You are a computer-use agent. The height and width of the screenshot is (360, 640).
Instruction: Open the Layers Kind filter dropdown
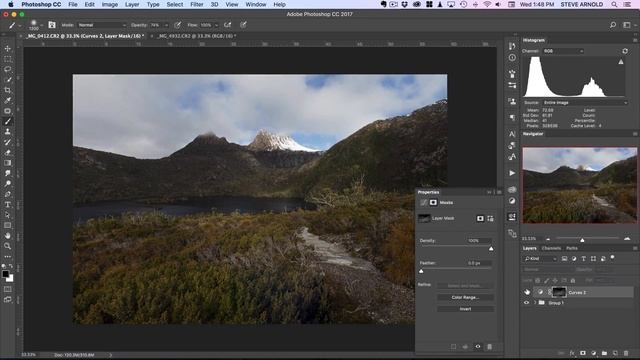point(540,259)
